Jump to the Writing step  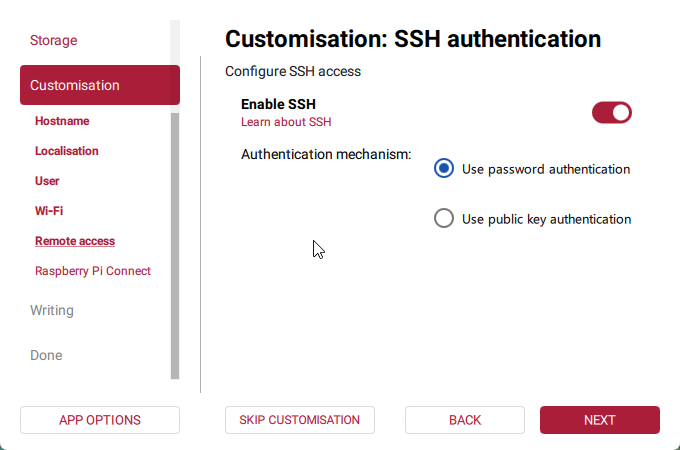coord(52,310)
